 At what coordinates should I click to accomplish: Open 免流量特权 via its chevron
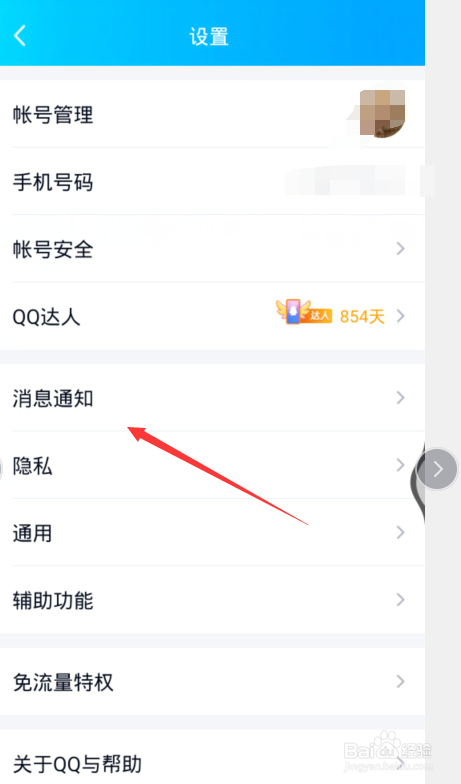click(400, 681)
